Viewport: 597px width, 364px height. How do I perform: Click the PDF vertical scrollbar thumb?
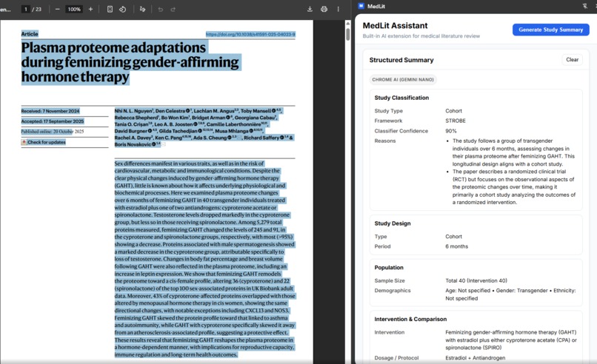coord(347,33)
